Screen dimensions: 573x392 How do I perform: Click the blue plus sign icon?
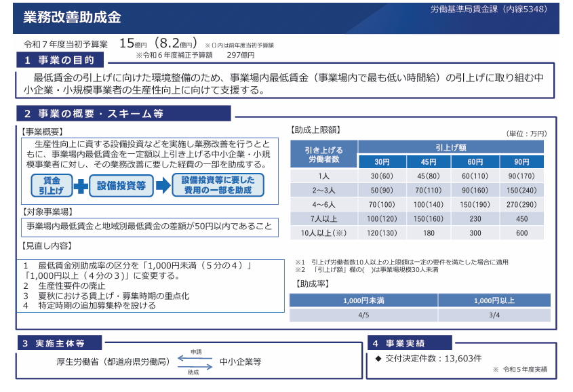tap(81, 185)
